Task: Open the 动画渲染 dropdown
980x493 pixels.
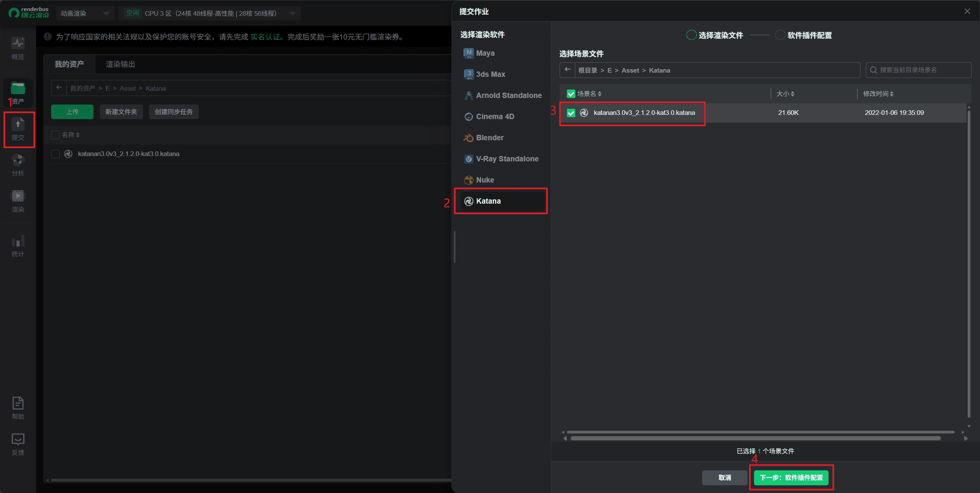Action: click(x=85, y=13)
